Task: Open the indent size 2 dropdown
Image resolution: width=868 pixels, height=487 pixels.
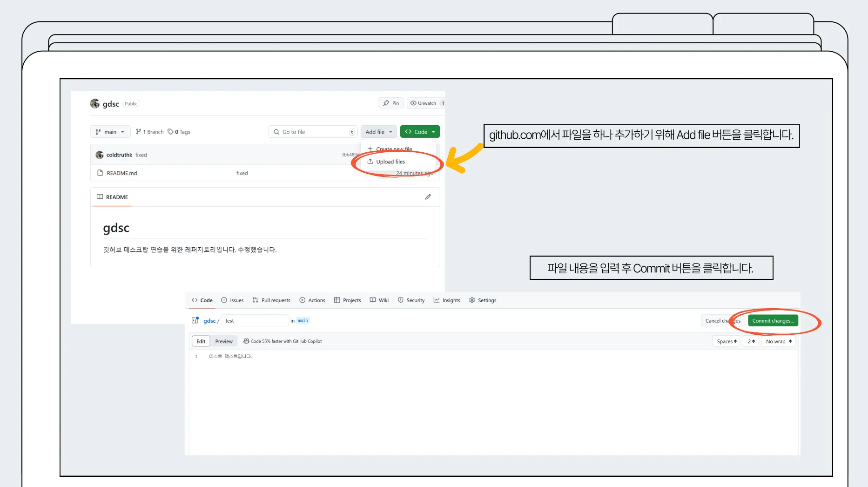Action: pyautogui.click(x=751, y=341)
